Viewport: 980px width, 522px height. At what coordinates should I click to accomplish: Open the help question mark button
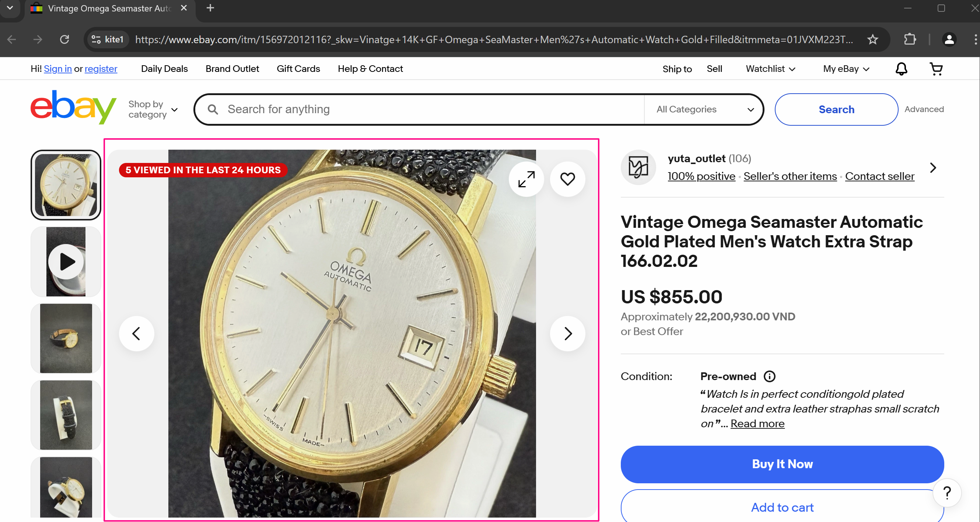click(x=947, y=493)
